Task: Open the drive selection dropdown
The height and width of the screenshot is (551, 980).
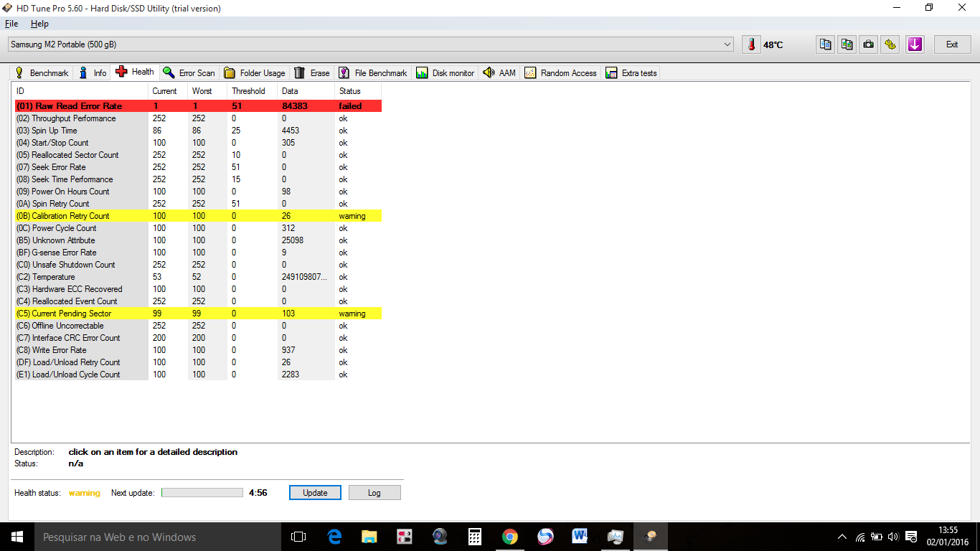Action: coord(371,44)
